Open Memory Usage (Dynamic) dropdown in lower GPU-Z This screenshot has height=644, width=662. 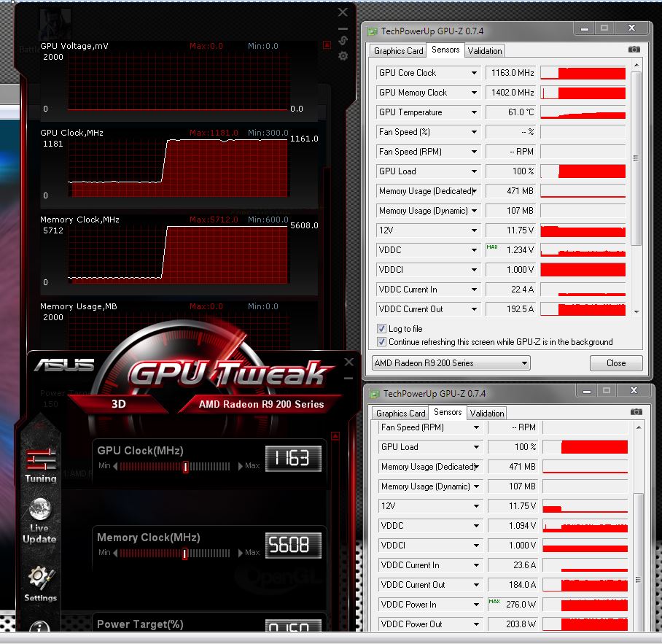pyautogui.click(x=476, y=486)
